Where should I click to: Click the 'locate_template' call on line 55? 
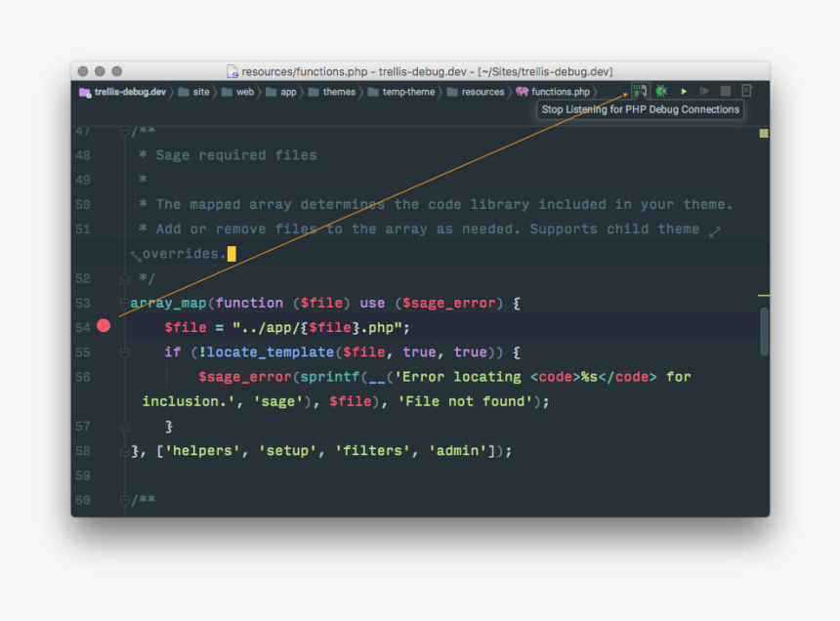271,352
